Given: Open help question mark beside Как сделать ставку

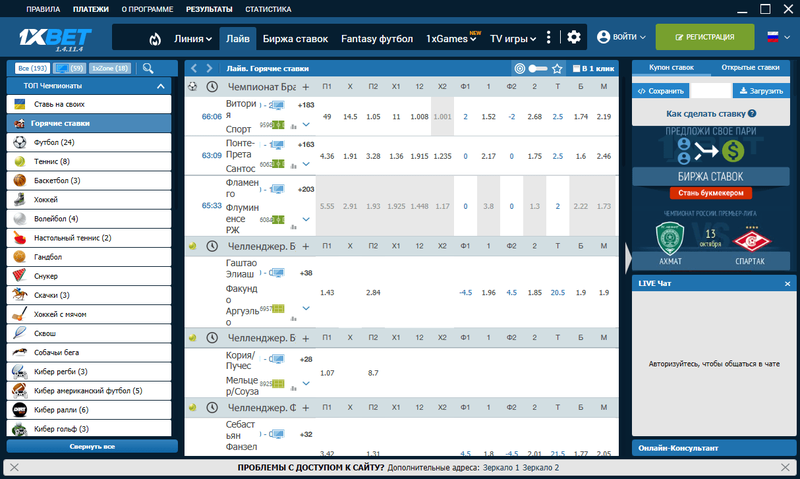Looking at the screenshot, I should tap(752, 114).
